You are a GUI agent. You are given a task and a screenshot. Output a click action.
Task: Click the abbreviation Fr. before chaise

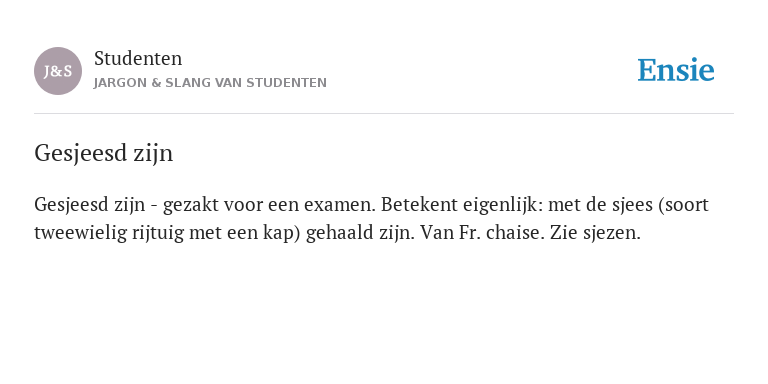[470, 232]
